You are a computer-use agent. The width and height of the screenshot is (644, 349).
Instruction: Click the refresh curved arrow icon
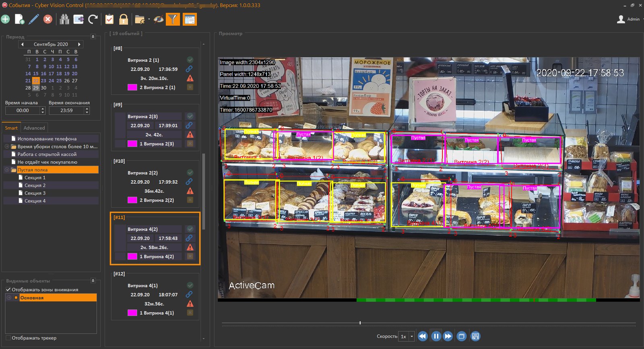click(x=93, y=19)
